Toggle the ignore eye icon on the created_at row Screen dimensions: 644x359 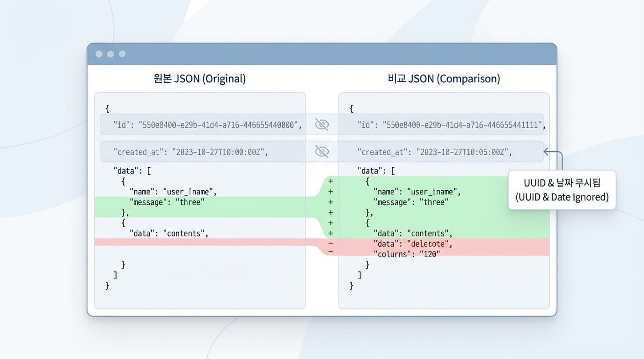click(x=322, y=151)
